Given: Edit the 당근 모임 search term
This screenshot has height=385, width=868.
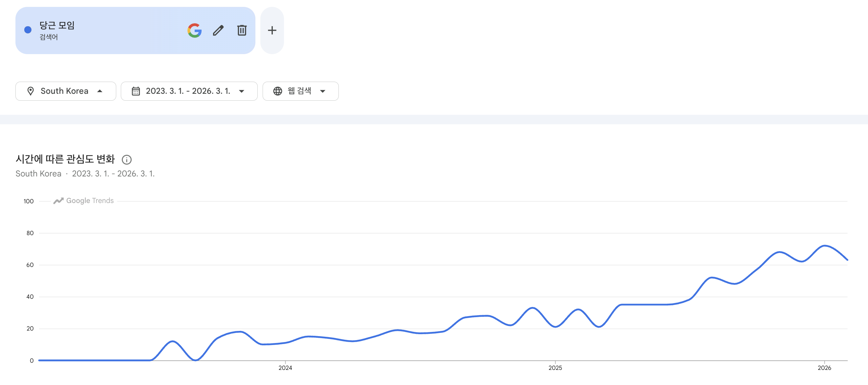Looking at the screenshot, I should [218, 30].
